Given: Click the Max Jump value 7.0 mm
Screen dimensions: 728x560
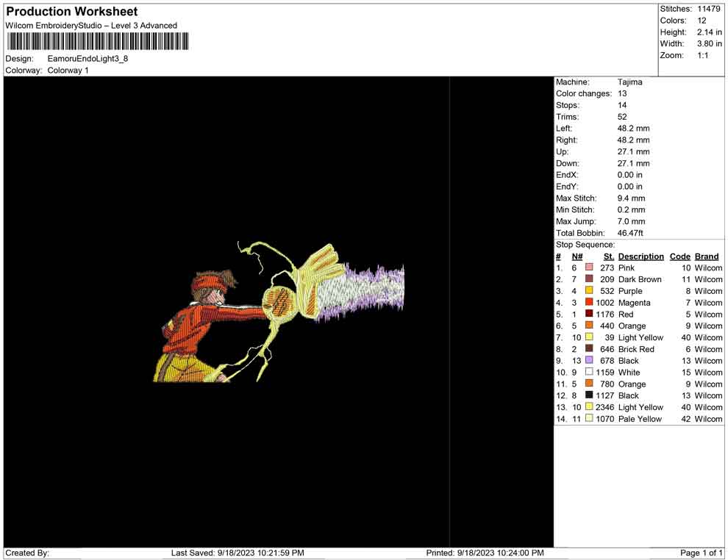Looking at the screenshot, I should [631, 221].
